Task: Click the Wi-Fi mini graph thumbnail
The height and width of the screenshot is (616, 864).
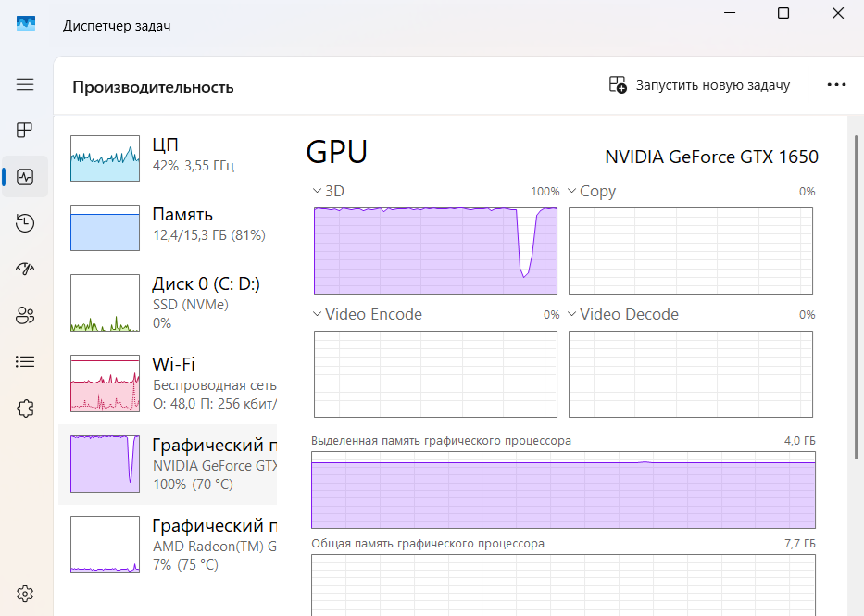Action: (105, 383)
